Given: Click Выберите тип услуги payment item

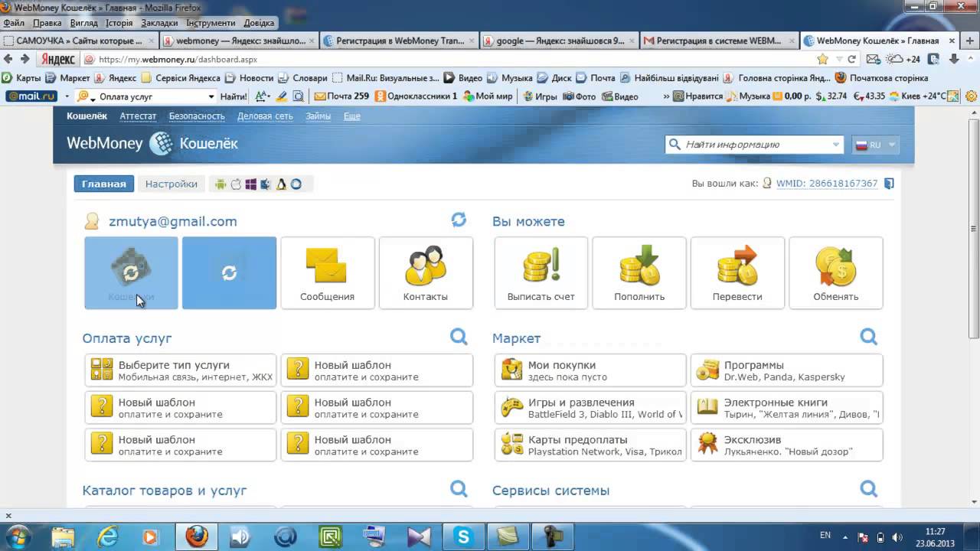Looking at the screenshot, I should tap(181, 370).
